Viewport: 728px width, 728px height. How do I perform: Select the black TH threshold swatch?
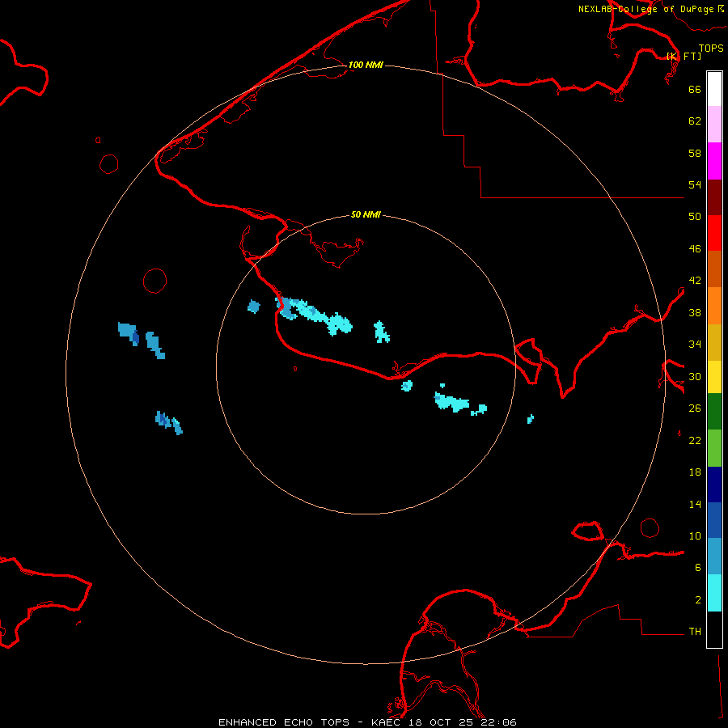pos(714,629)
